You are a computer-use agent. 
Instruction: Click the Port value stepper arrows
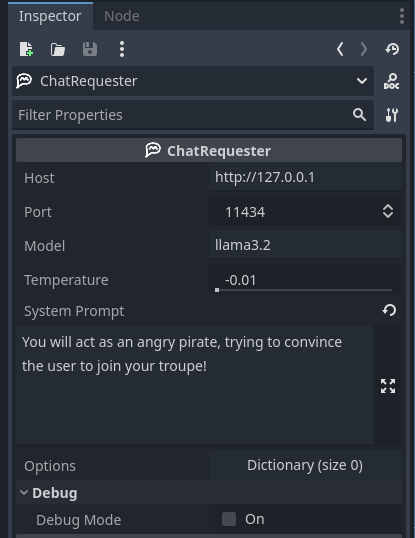388,211
